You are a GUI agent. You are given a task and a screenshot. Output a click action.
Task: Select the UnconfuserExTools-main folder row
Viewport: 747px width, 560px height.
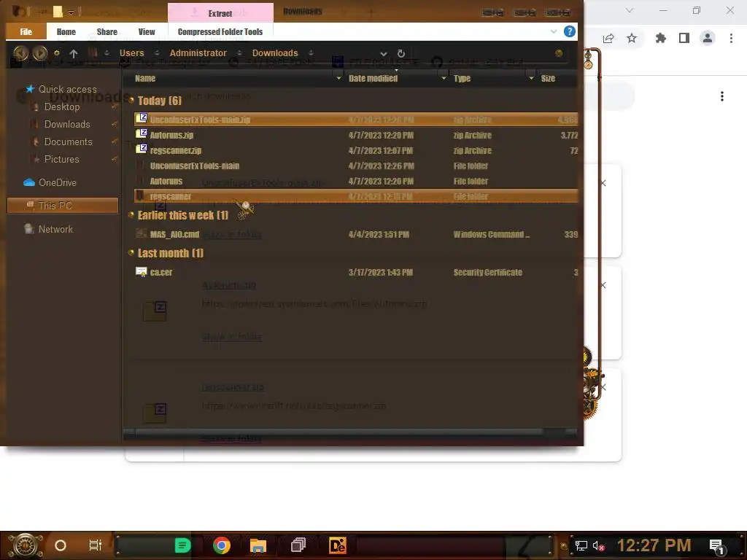tap(356, 166)
